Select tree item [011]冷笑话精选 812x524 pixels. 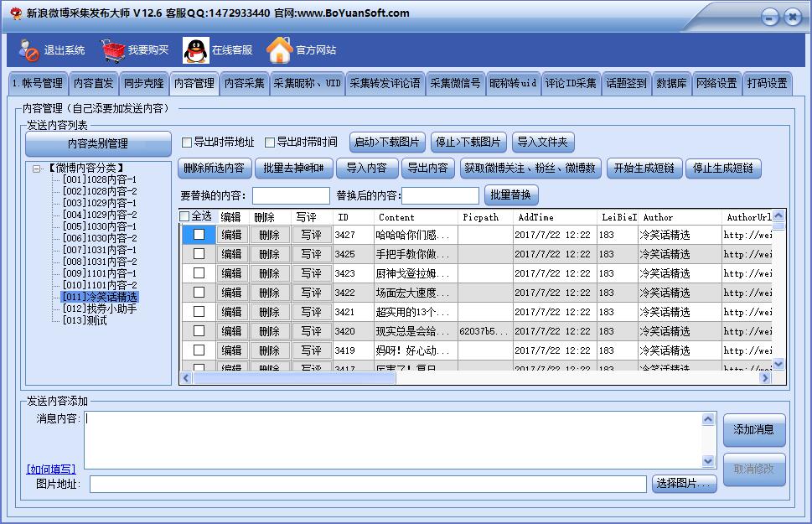(100, 297)
